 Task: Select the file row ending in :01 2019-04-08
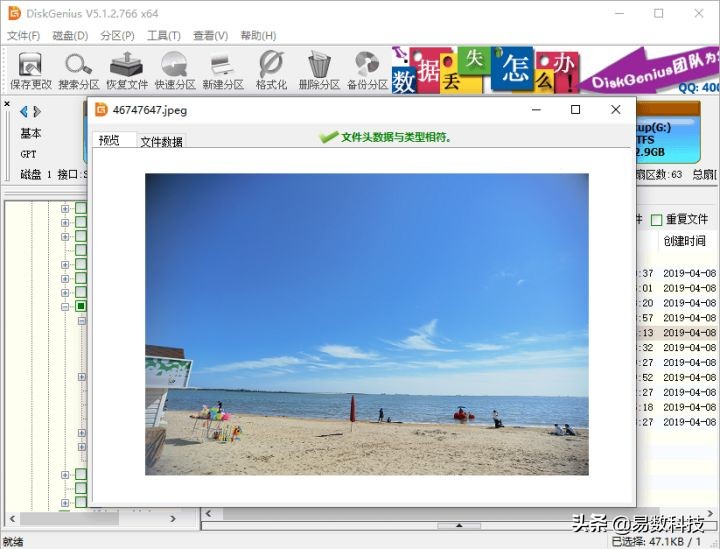[x=678, y=288]
